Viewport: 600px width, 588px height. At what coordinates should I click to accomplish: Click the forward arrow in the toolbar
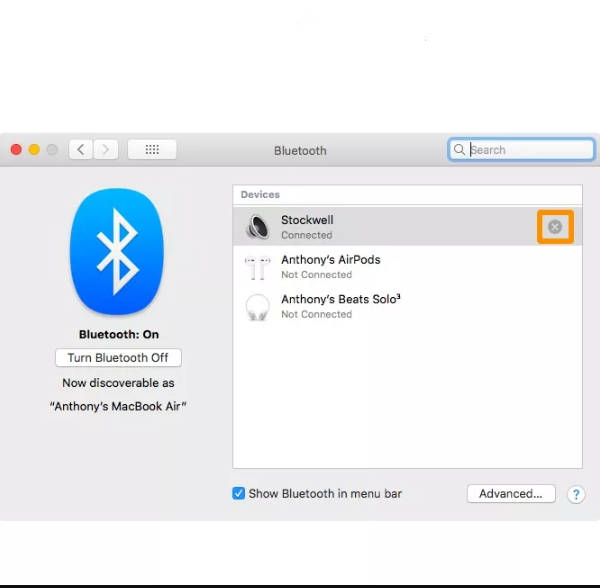coord(106,150)
